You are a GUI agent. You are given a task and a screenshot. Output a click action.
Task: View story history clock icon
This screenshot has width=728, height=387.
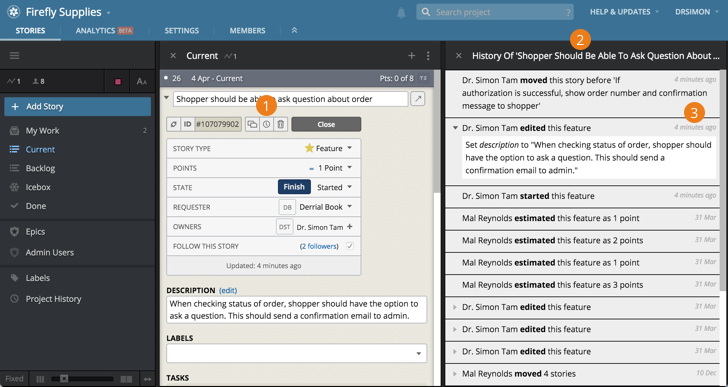[x=266, y=124]
